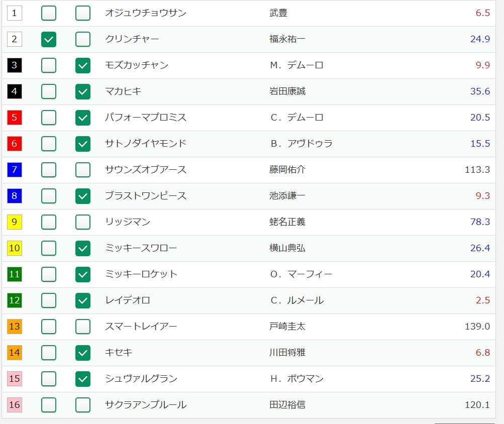Uncheck the right checkbox for モズカッチャン
The width and height of the screenshot is (504, 424).
tap(83, 65)
